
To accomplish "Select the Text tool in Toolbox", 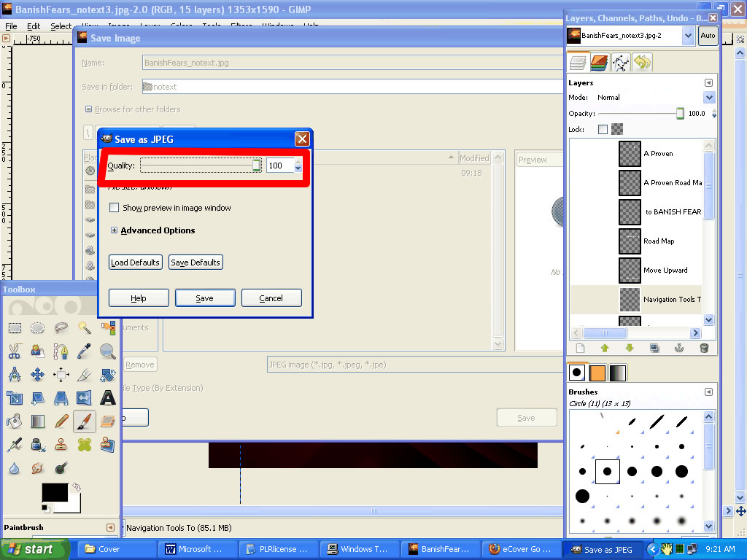I will pos(108,398).
